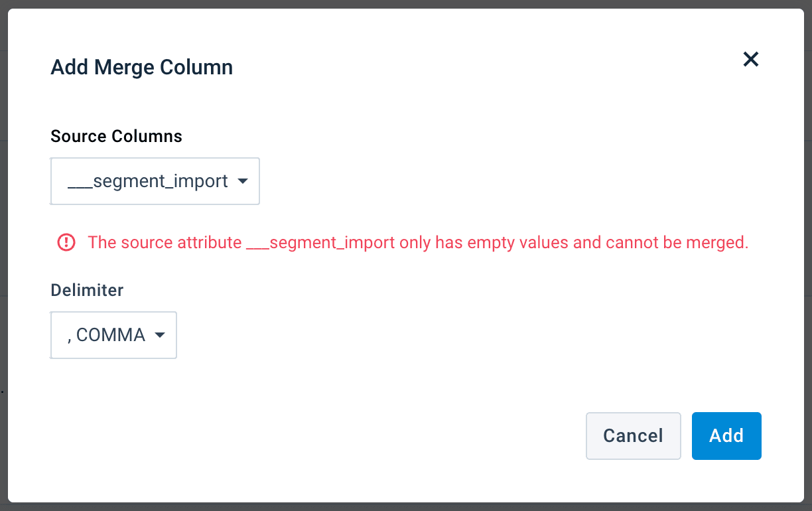Click the word Cancel in footer
Image resolution: width=812 pixels, height=511 pixels.
coord(633,436)
